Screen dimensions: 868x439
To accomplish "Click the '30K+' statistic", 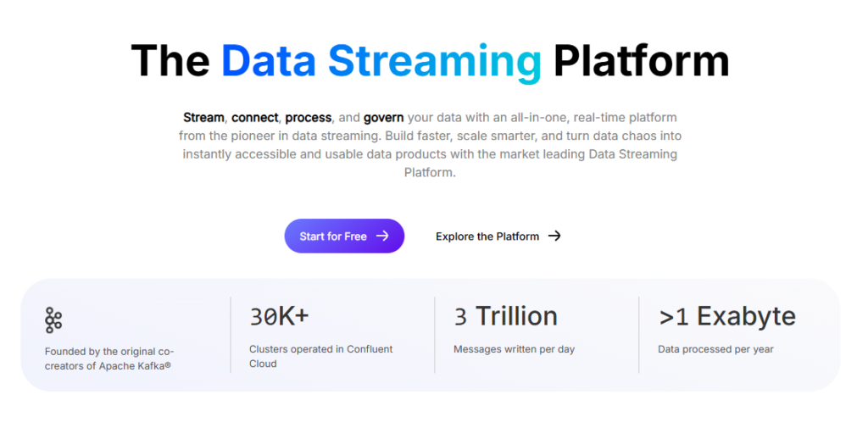I will [279, 316].
